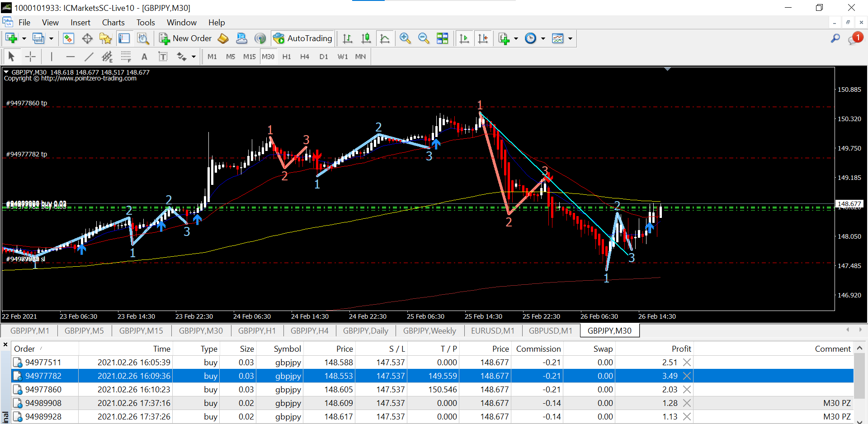Zoom in on the chart

(x=405, y=38)
